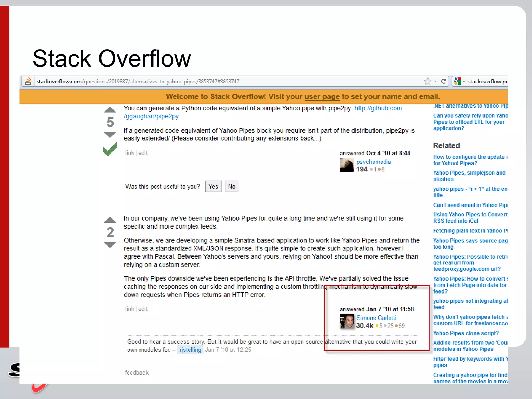Click Simone Carletti's avatar image
The image size is (532, 399).
click(347, 321)
